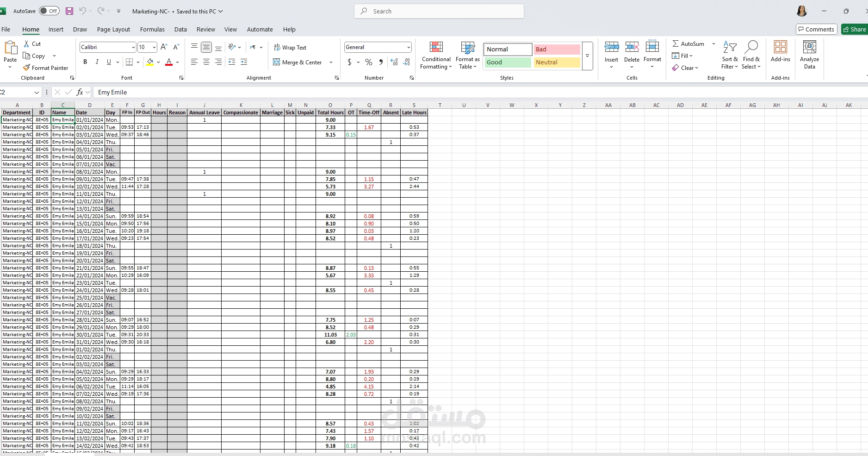Screen dimensions: 868x456
Task: Switch to the Review tab
Action: (x=206, y=29)
